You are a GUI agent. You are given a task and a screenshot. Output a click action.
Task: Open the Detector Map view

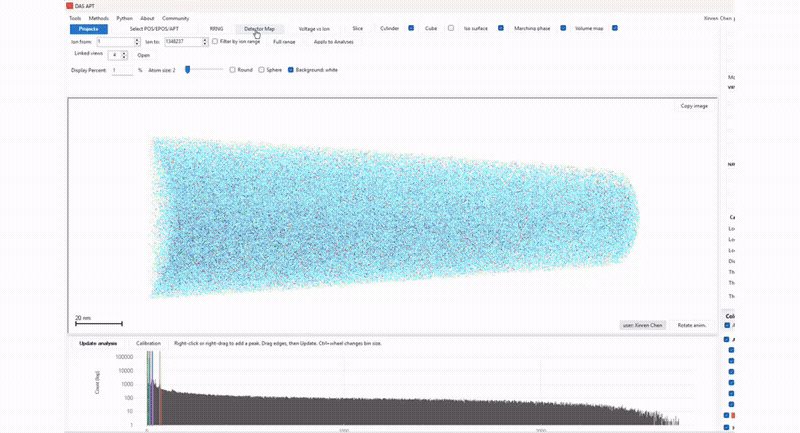point(259,29)
